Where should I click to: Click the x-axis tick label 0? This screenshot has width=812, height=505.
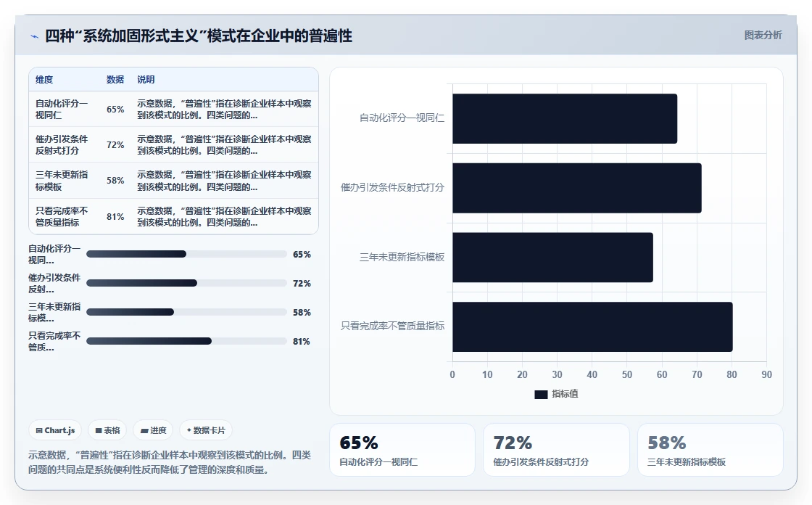452,375
